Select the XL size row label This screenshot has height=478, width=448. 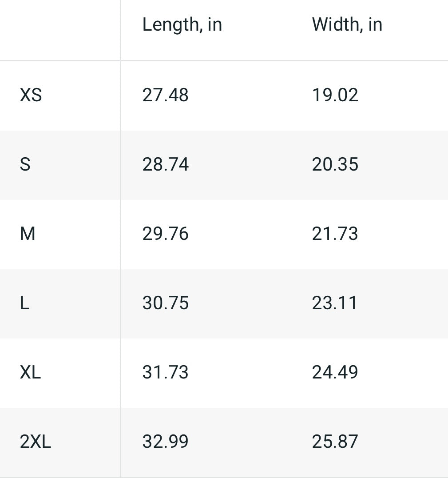[30, 372]
